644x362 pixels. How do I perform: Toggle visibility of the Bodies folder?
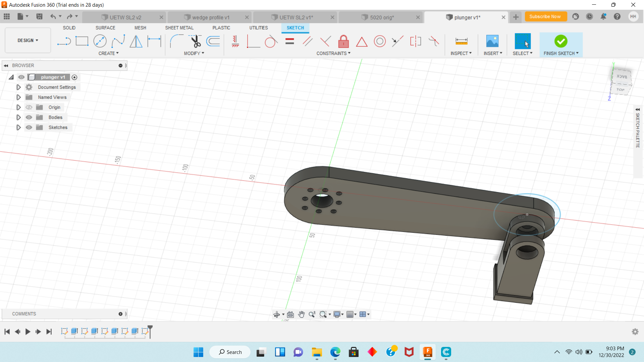(29, 117)
